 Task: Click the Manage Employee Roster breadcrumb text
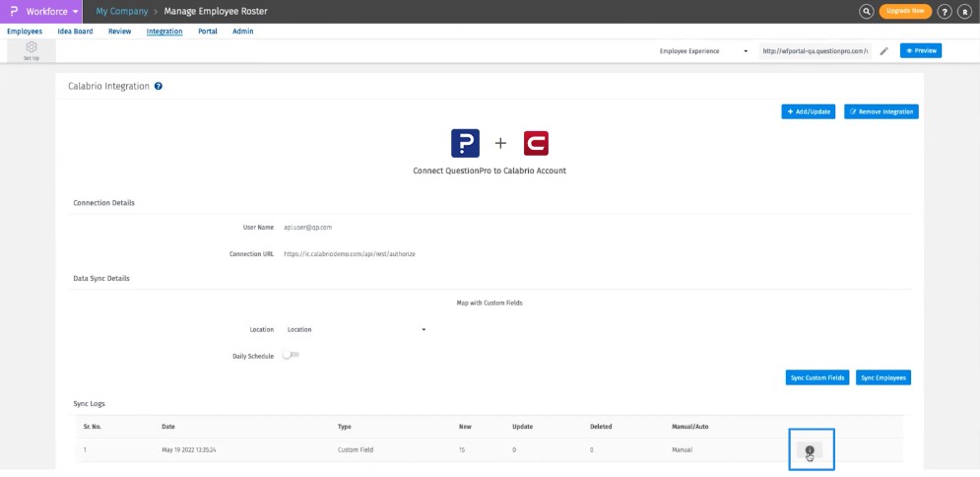[216, 11]
